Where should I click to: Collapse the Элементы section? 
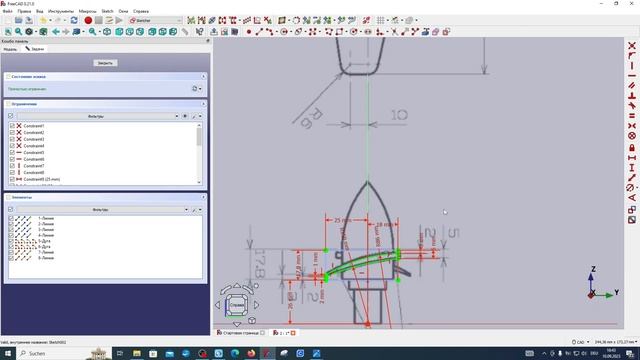203,197
